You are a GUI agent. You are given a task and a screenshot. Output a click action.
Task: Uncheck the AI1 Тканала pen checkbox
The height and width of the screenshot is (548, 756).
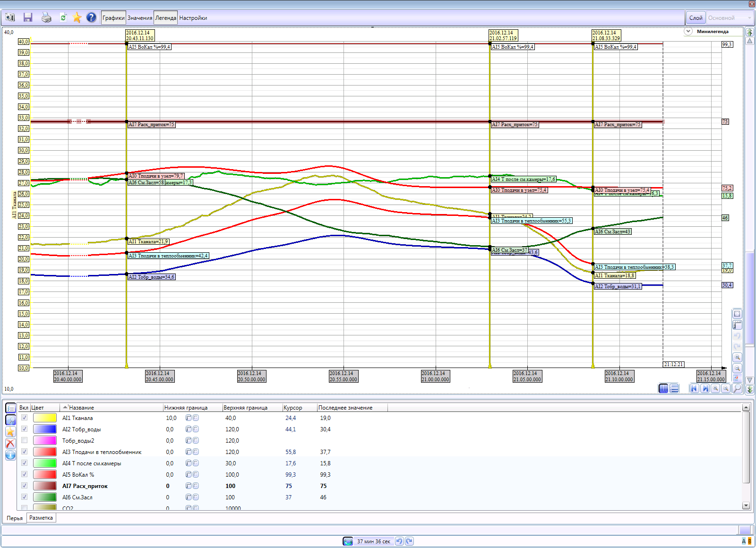coord(24,418)
